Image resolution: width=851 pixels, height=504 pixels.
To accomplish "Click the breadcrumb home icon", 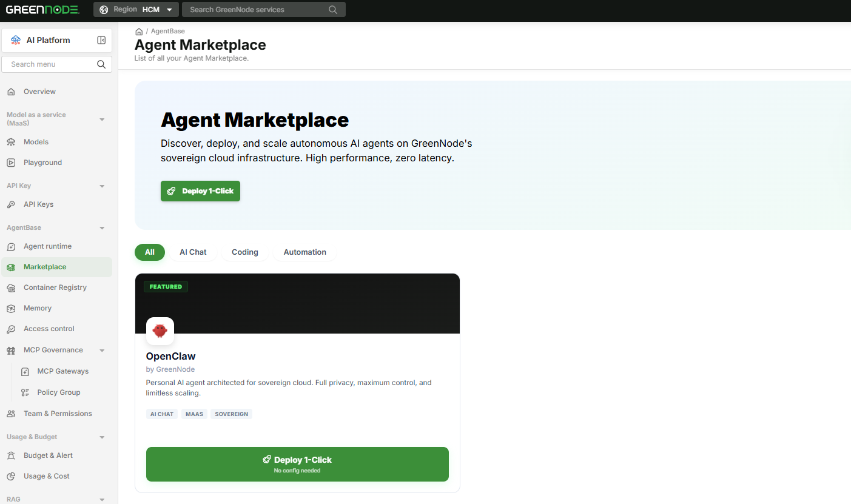I will tap(139, 31).
